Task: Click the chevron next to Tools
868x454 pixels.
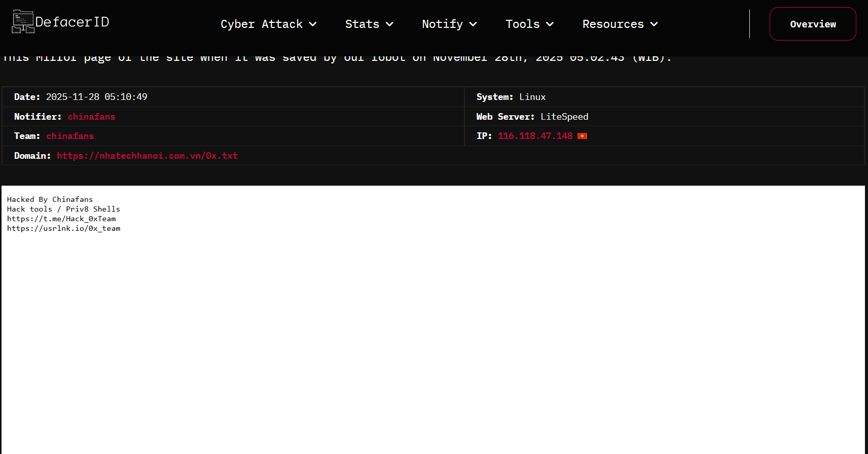Action: coord(550,24)
